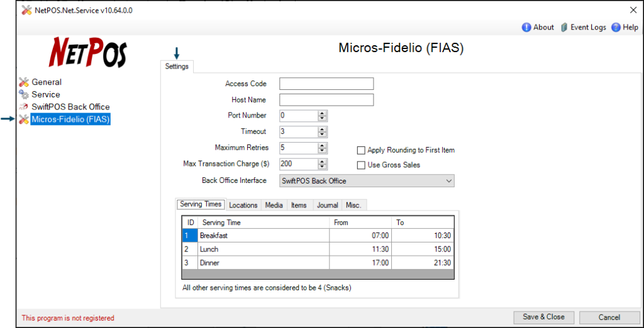Click the ID column header

coord(190,222)
